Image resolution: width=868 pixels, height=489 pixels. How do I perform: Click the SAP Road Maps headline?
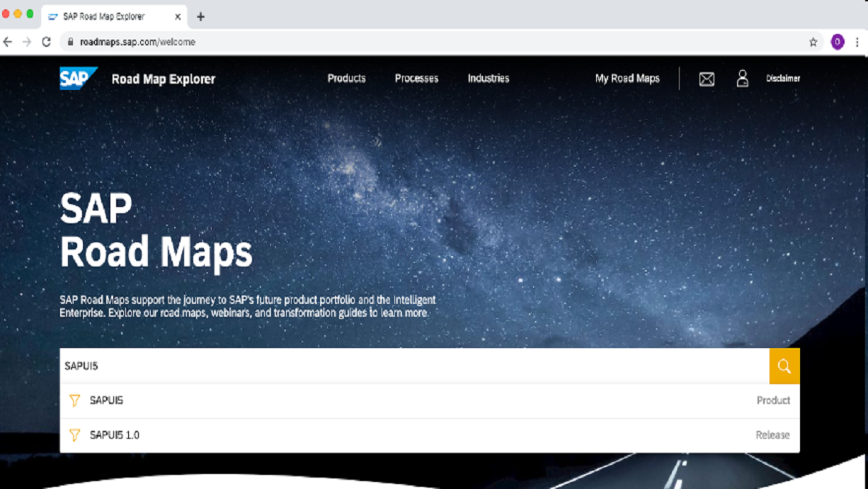click(156, 230)
